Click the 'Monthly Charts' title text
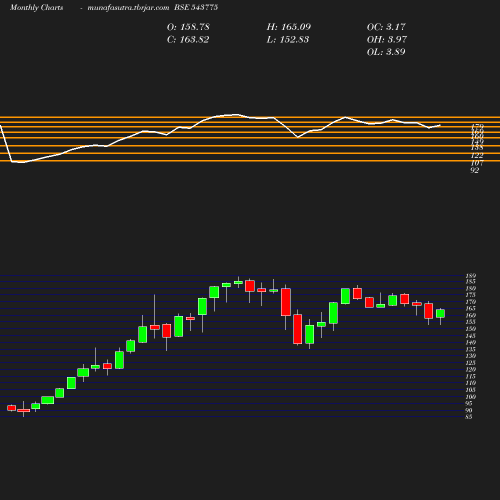 (x=37, y=8)
